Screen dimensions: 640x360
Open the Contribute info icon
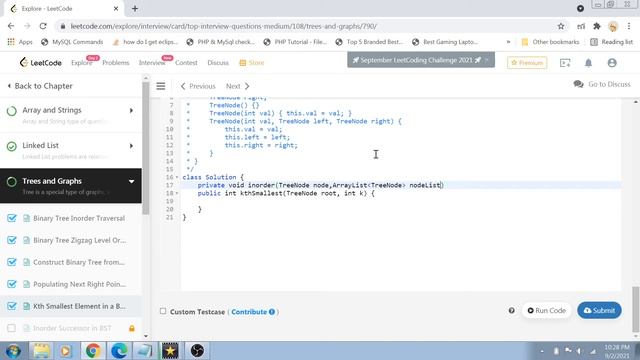point(272,312)
